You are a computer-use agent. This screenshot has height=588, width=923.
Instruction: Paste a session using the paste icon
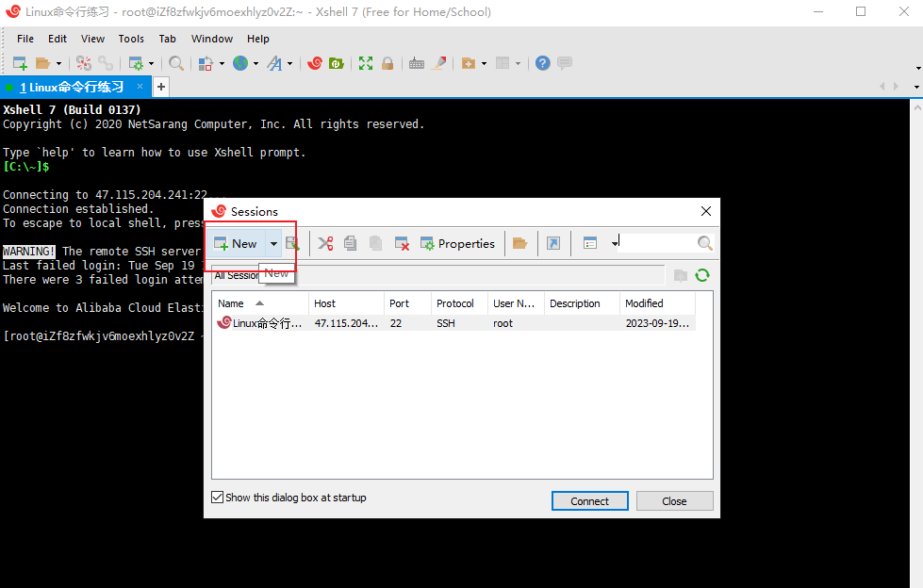point(375,243)
